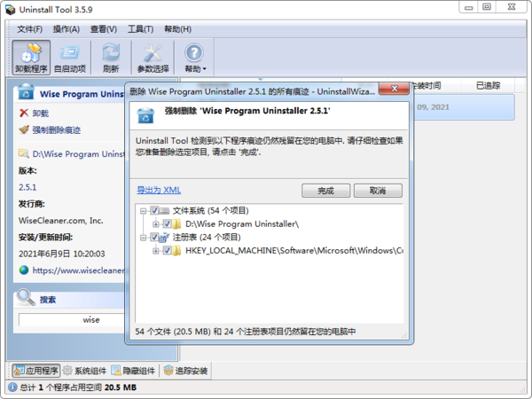Switch to the 应用程序 tab

pos(36,371)
